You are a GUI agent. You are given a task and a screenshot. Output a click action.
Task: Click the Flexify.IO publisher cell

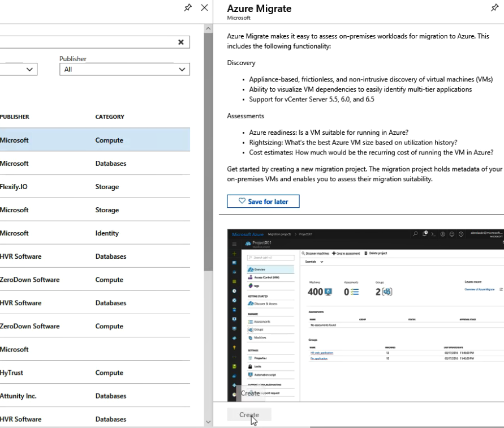coord(14,187)
